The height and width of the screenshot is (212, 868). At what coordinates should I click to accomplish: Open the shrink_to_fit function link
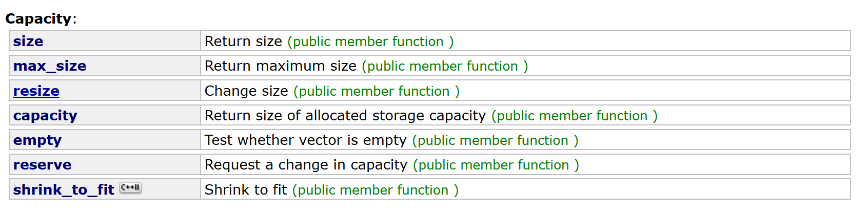coord(64,190)
